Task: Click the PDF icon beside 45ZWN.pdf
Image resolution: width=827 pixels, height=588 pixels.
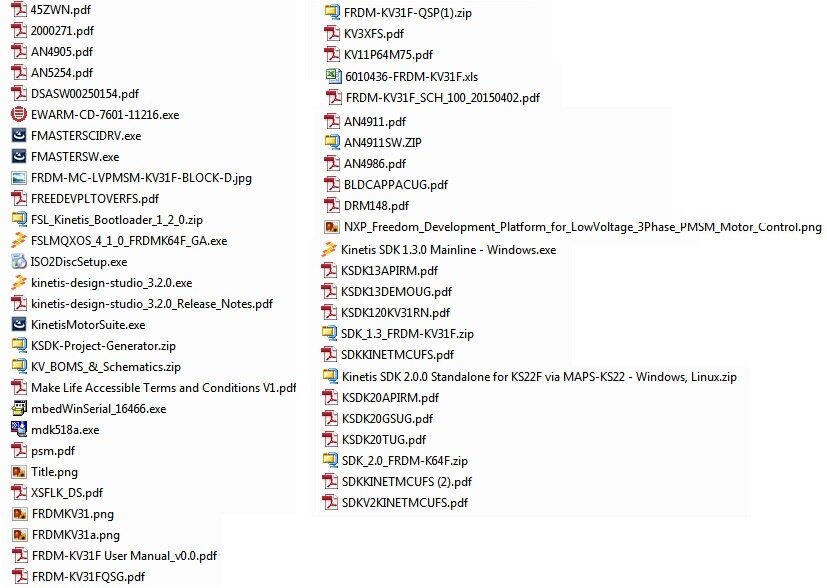Action: [x=19, y=9]
